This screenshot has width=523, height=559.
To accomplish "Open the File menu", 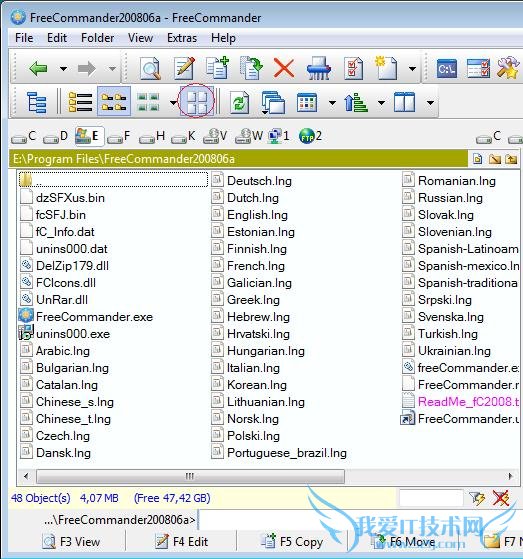I will tap(24, 38).
